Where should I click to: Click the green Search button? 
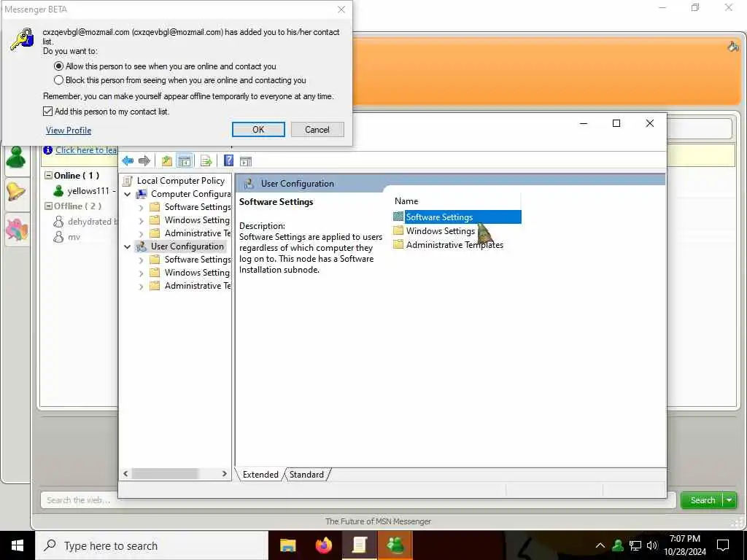coord(703,500)
